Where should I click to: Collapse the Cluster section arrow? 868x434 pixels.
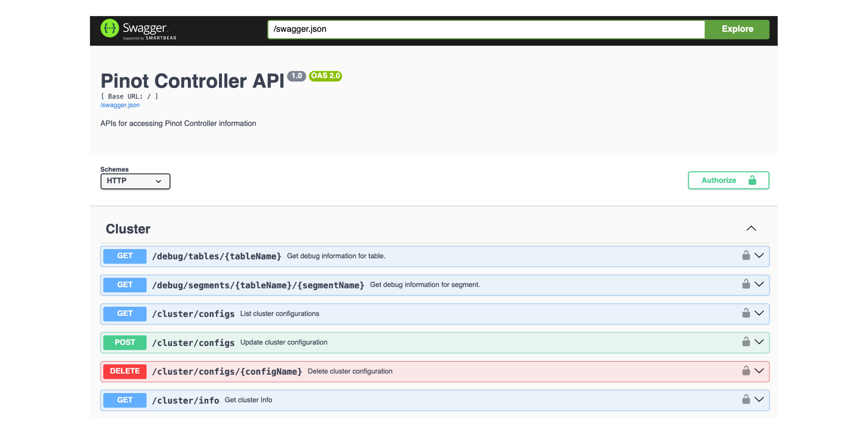pos(751,228)
